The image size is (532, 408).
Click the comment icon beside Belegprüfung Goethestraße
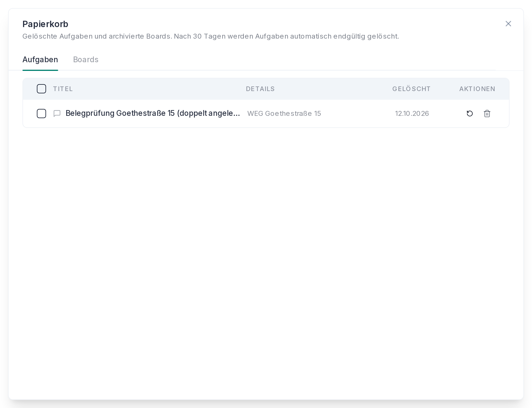click(57, 114)
